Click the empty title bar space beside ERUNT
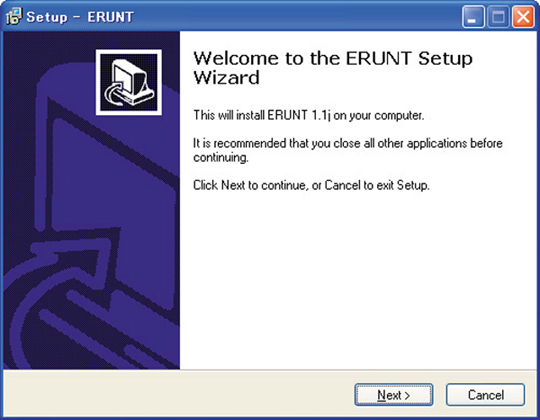540x420 pixels. point(296,17)
